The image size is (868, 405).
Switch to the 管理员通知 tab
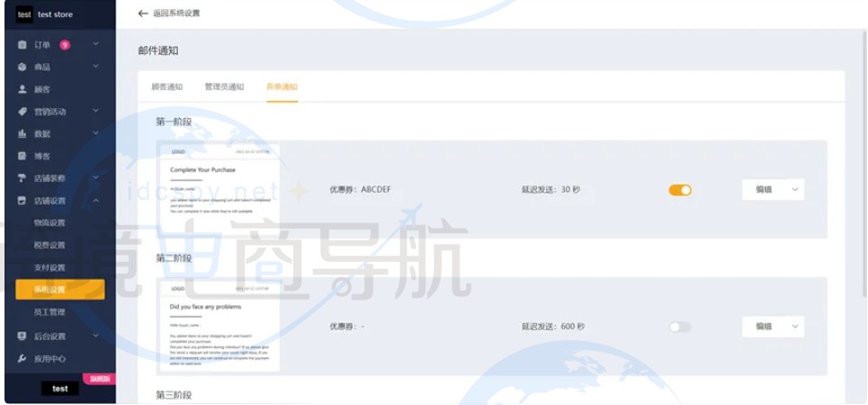tap(224, 87)
